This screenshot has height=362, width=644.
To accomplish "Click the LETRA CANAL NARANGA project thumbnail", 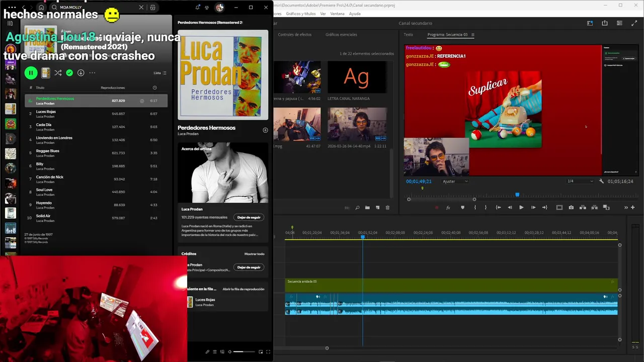I will coord(357,77).
